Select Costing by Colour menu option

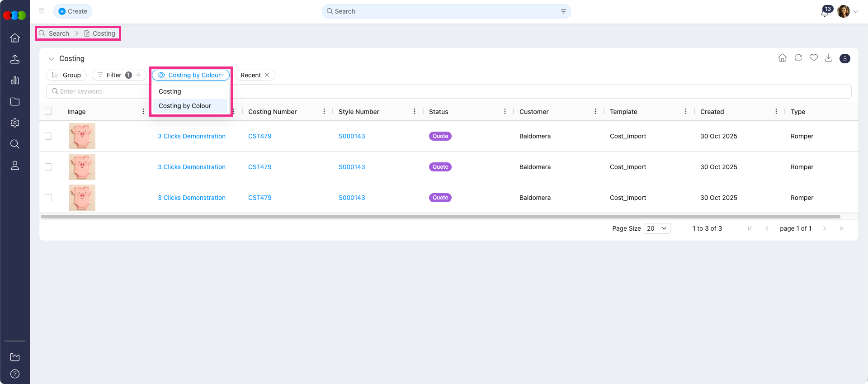pos(185,106)
